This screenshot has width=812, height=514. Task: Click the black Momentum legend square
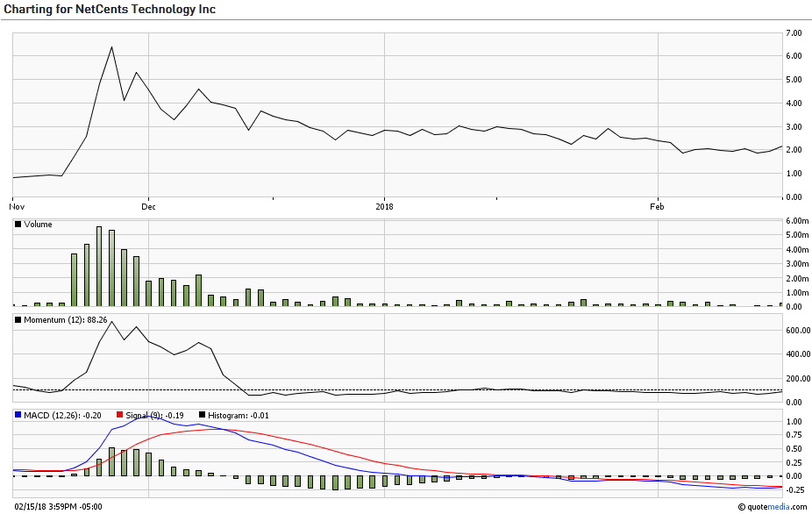[x=18, y=320]
